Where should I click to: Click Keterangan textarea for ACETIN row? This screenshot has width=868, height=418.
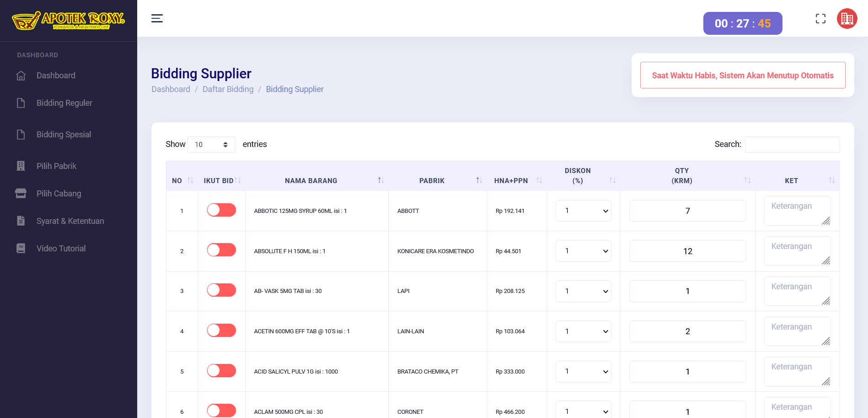coord(797,331)
